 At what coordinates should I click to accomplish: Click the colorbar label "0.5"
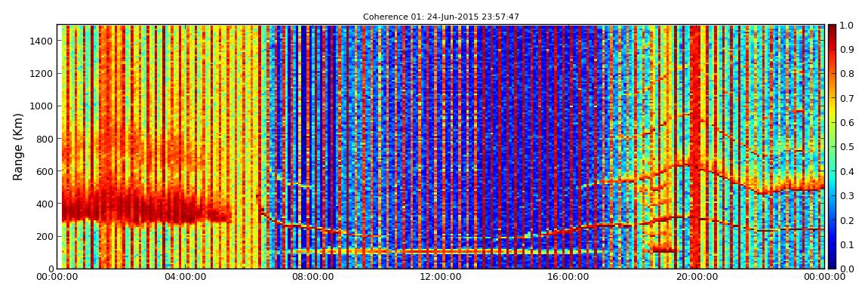(846, 147)
